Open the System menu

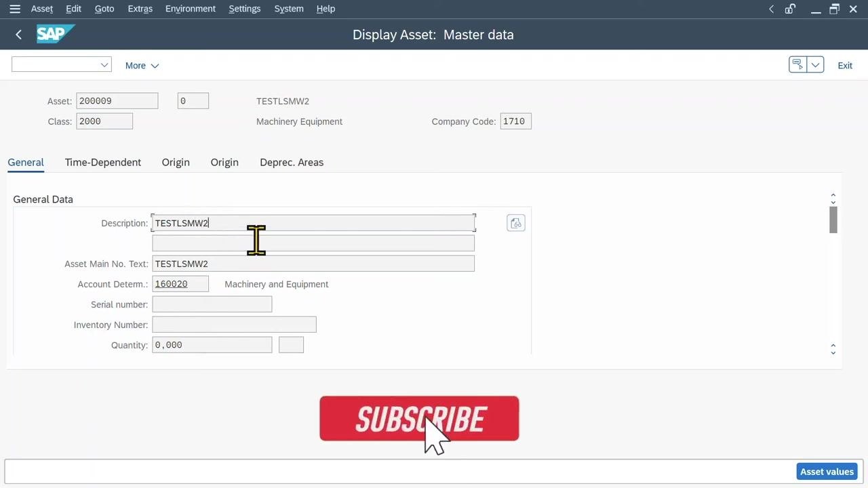pos(289,9)
